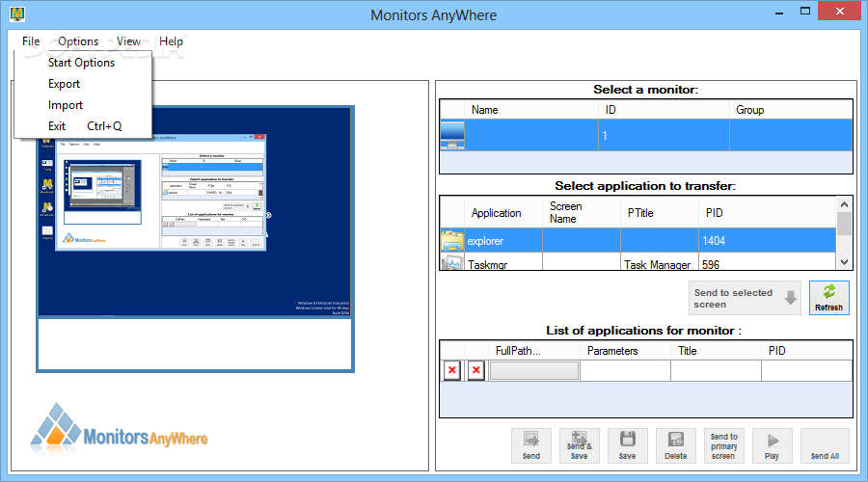The width and height of the screenshot is (868, 482).
Task: Open the View menu
Action: pos(128,41)
